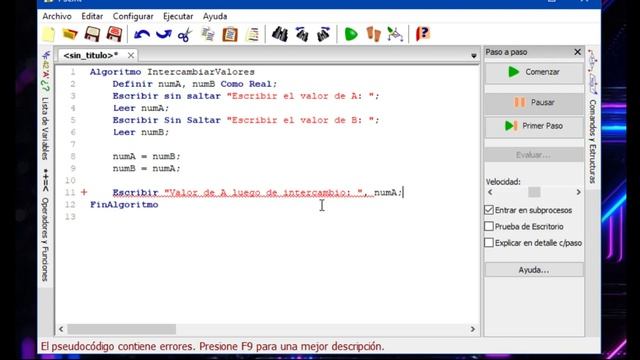Open the Configurar menu
Screen dimensions: 640x360
(x=133, y=16)
